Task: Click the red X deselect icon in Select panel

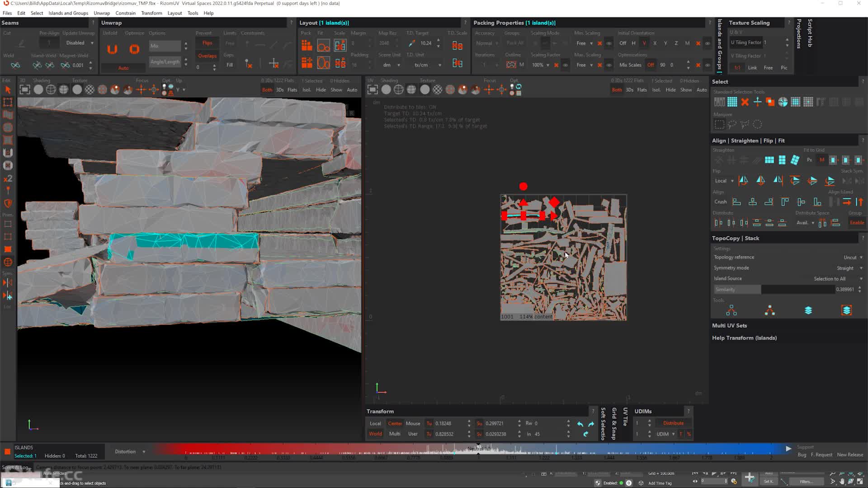Action: [745, 102]
